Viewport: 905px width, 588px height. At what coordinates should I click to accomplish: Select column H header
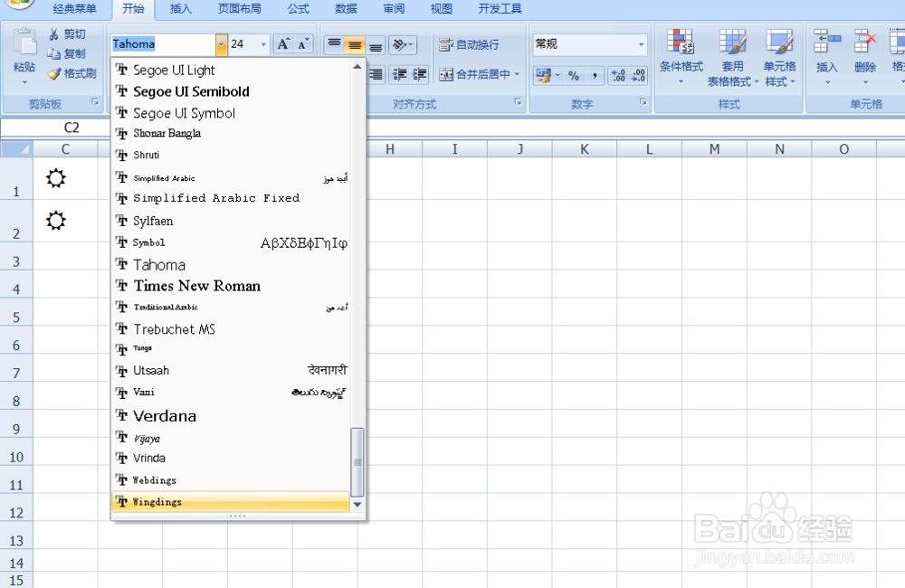389,149
